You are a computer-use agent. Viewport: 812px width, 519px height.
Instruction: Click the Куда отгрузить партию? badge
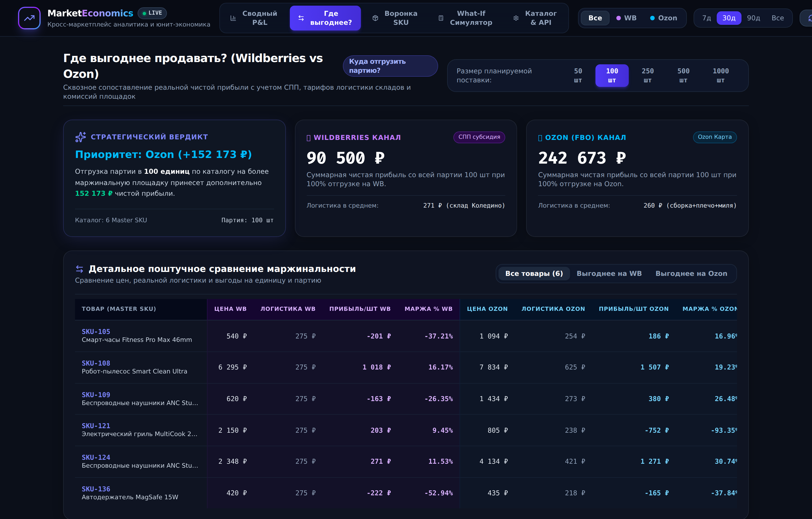pos(390,66)
